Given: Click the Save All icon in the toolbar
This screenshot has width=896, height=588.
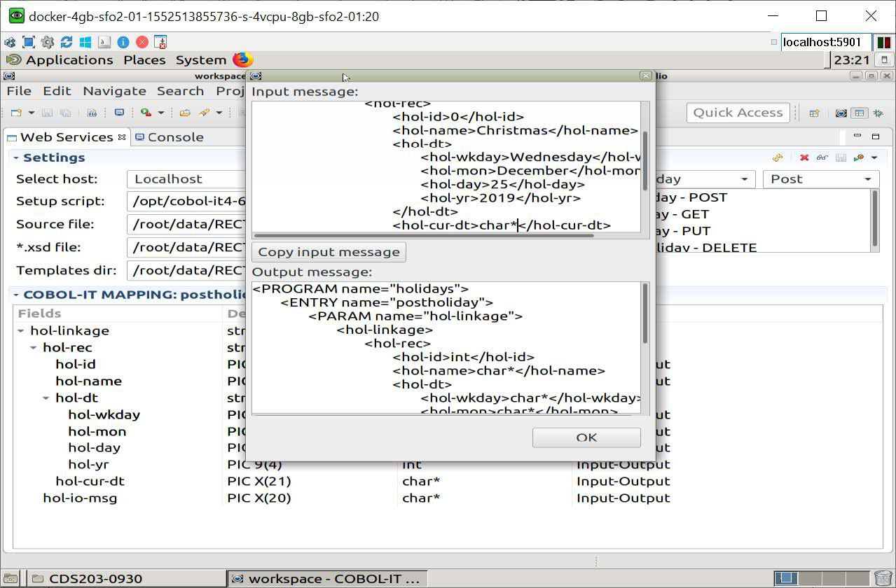Looking at the screenshot, I should (66, 112).
